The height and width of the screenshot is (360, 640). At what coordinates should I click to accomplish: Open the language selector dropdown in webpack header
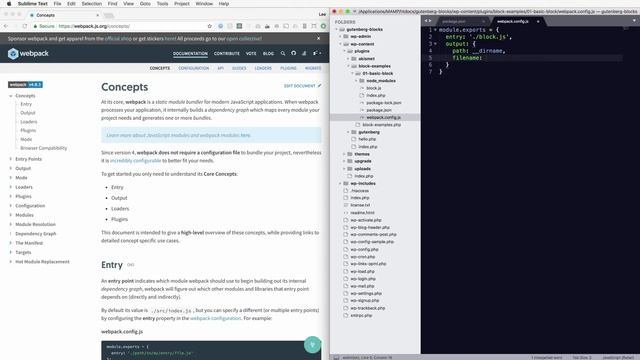pyautogui.click(x=317, y=53)
